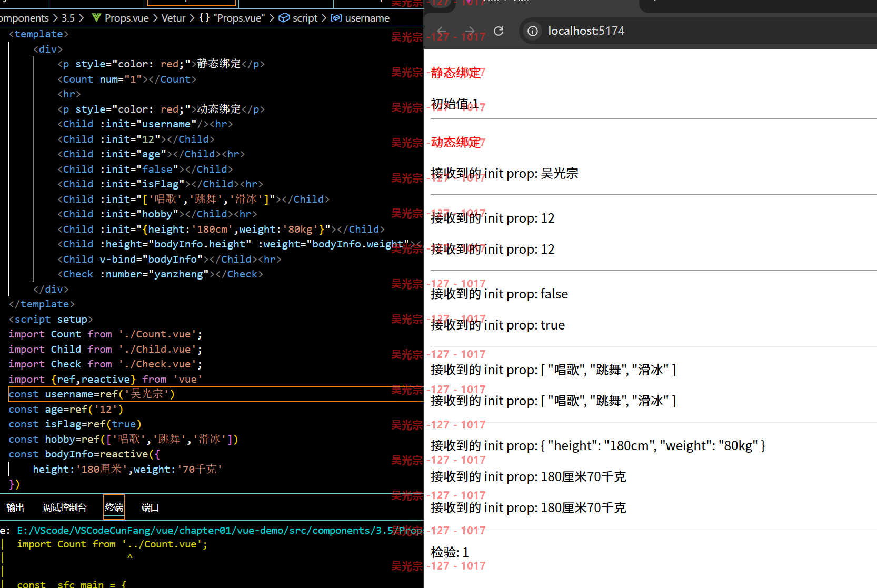The image size is (877, 588).
Task: Open the site info icon in the address bar
Action: (533, 31)
